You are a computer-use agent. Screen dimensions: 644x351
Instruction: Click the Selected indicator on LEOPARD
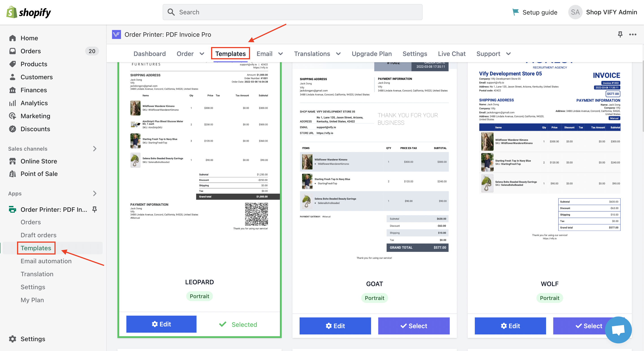point(238,324)
